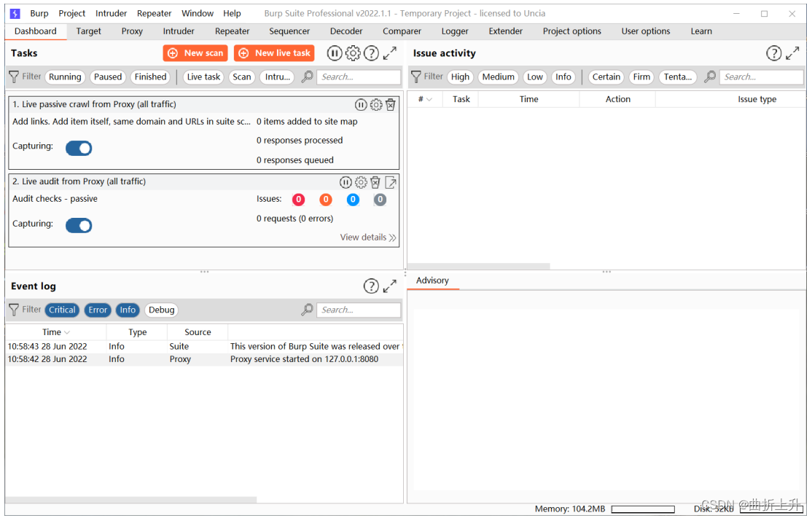Expand the Event log panel
Screen dimensions: 812x518
[x=390, y=286]
